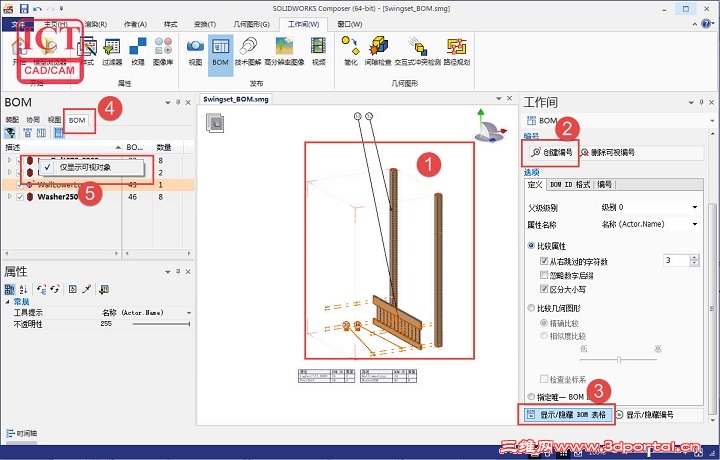The width and height of the screenshot is (720, 460).
Task: Click the columns icon in BOM panel toolbar
Action: pyautogui.click(x=41, y=133)
